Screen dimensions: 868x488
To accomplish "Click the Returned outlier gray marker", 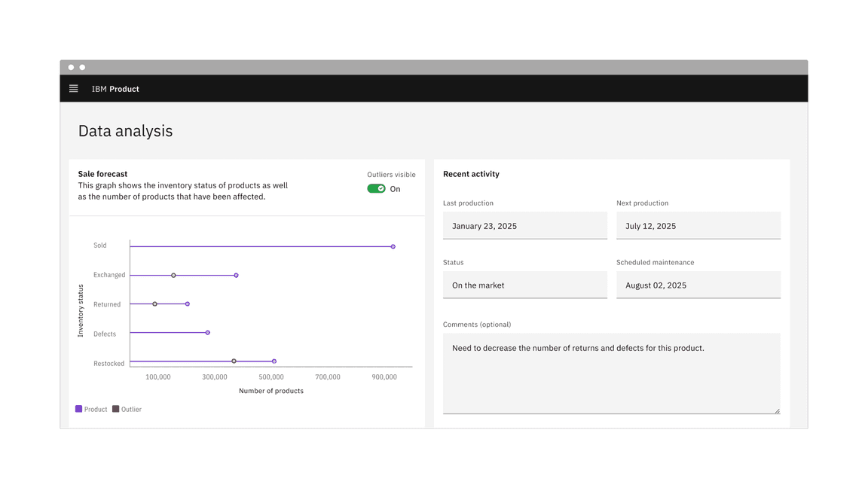I will click(155, 304).
